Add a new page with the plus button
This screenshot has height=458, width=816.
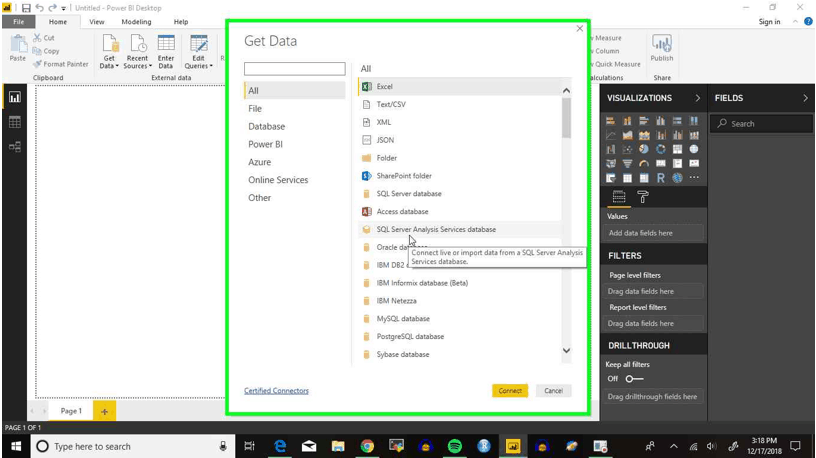click(104, 411)
